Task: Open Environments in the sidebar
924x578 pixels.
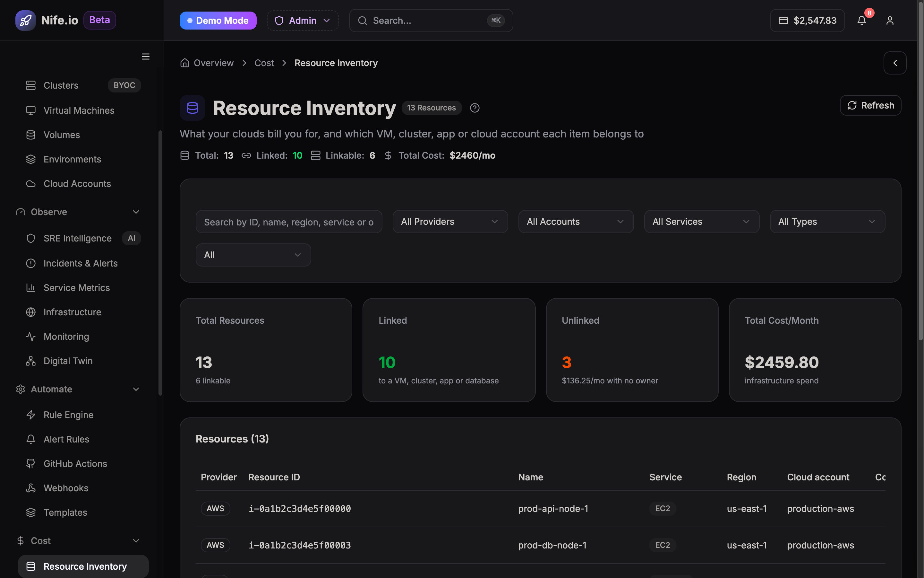Action: point(83,159)
